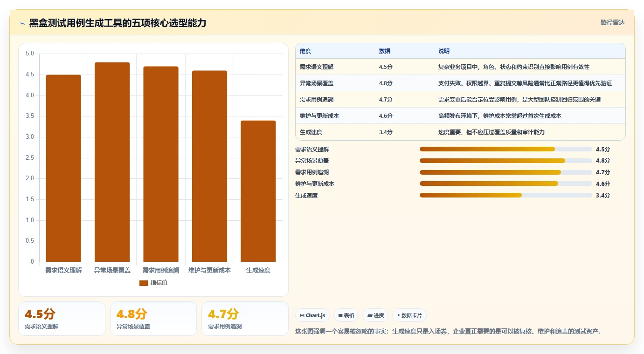Click description starting 复杂业务项目中
This screenshot has height=354, width=644.
coord(514,67)
